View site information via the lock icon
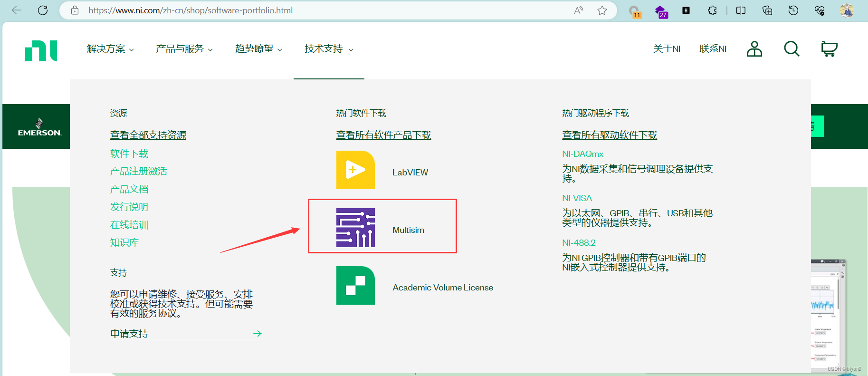 [75, 10]
